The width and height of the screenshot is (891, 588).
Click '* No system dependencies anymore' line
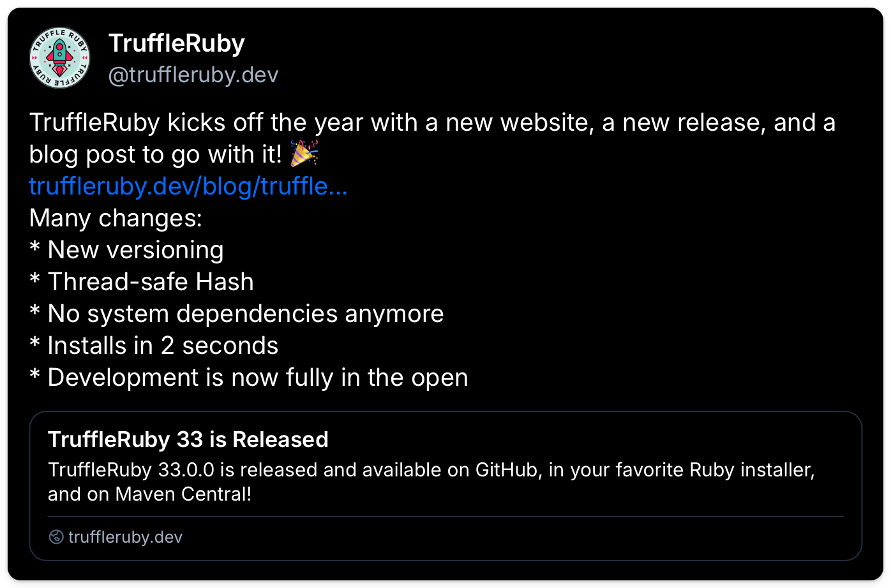[237, 314]
